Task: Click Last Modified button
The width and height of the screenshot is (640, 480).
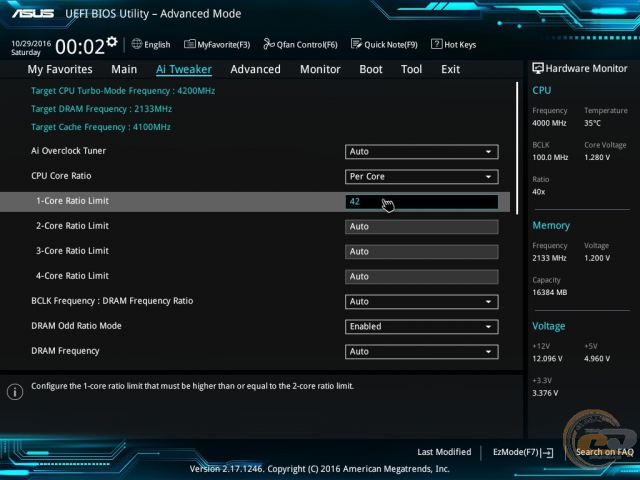Action: pyautogui.click(x=444, y=452)
